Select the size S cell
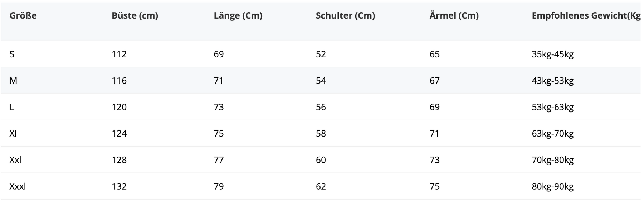This screenshot has width=644, height=200. point(12,54)
